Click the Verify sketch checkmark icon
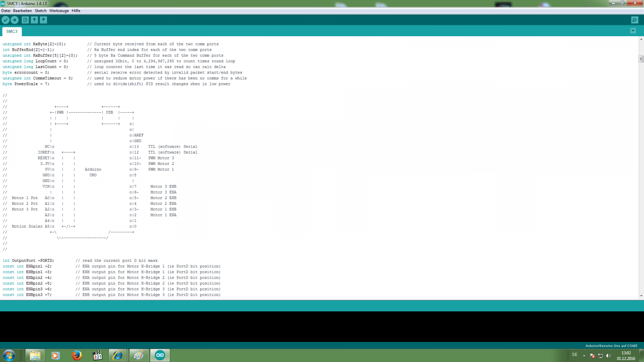The width and height of the screenshot is (644, 362). pos(6,20)
